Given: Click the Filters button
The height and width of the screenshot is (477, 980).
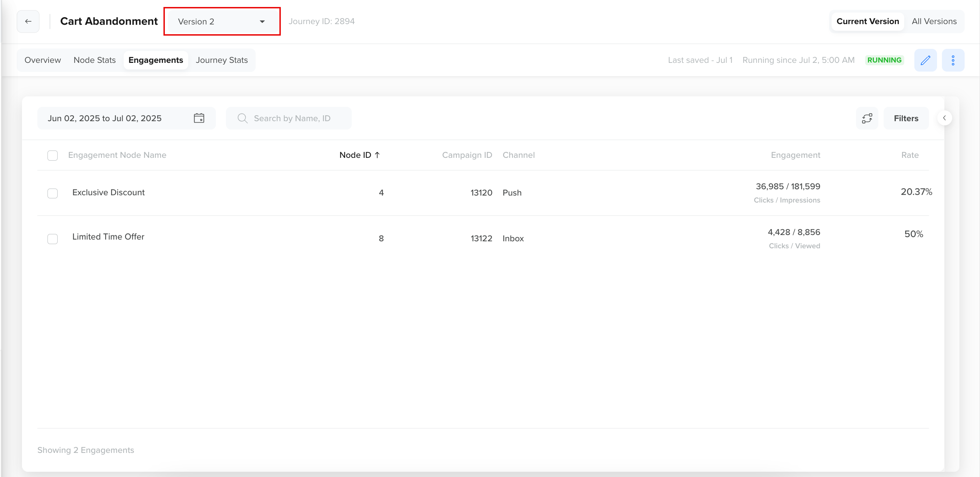Looking at the screenshot, I should click(x=905, y=118).
